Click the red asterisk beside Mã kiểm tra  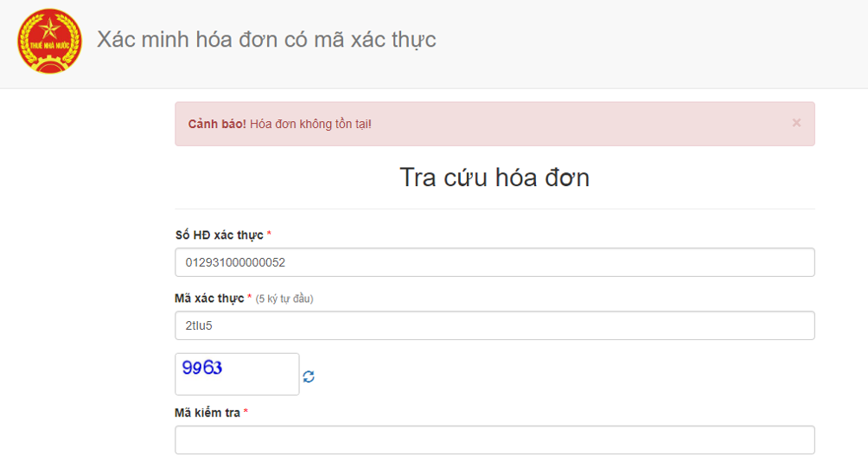point(246,411)
